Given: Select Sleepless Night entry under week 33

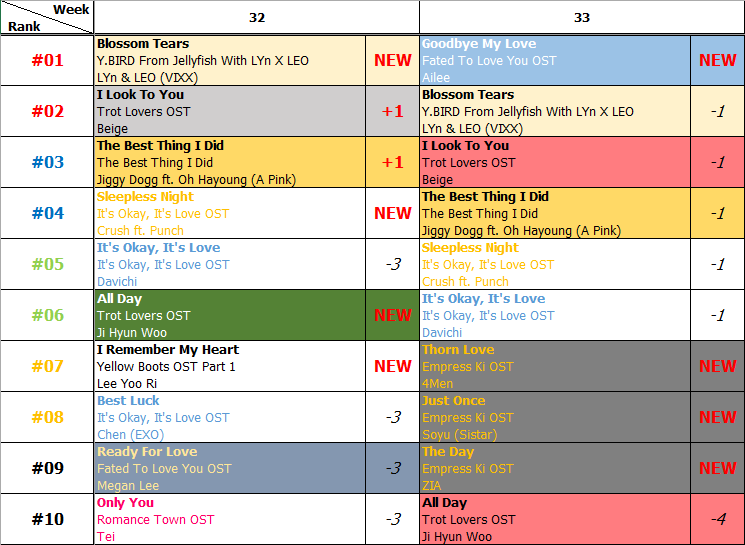Looking at the screenshot, I should [555, 264].
